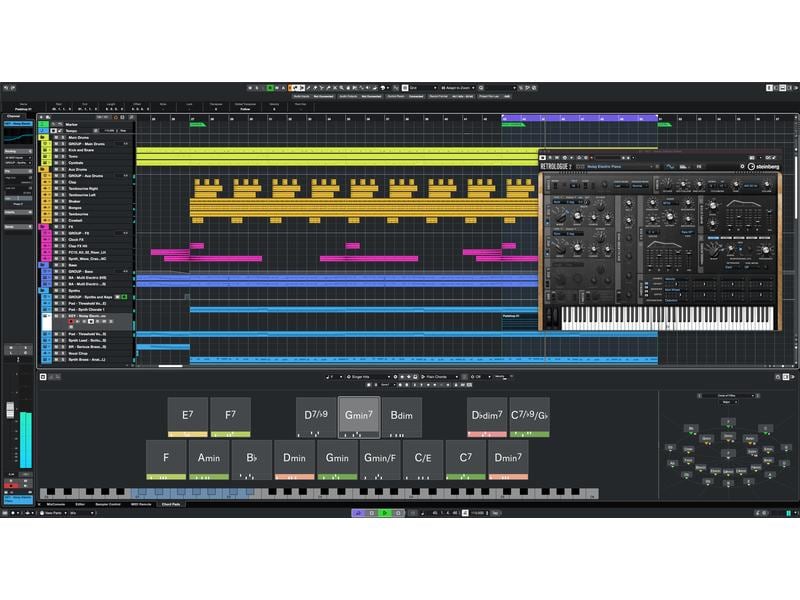
Task: Mute the Shaker track
Action: click(57, 201)
